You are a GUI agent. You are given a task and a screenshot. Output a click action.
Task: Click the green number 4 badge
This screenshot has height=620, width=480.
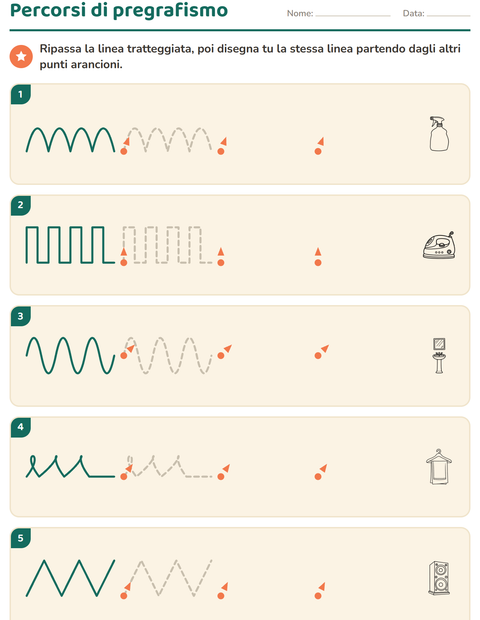click(x=21, y=427)
